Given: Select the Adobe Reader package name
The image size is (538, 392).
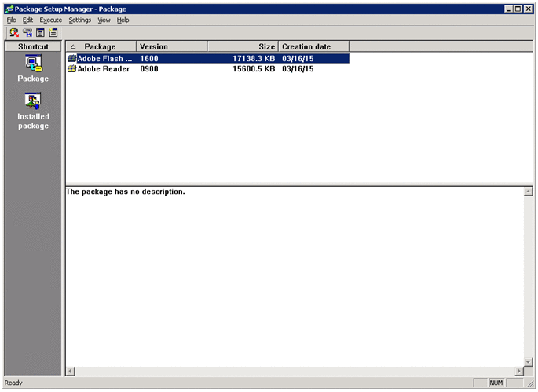Looking at the screenshot, I should [x=104, y=69].
